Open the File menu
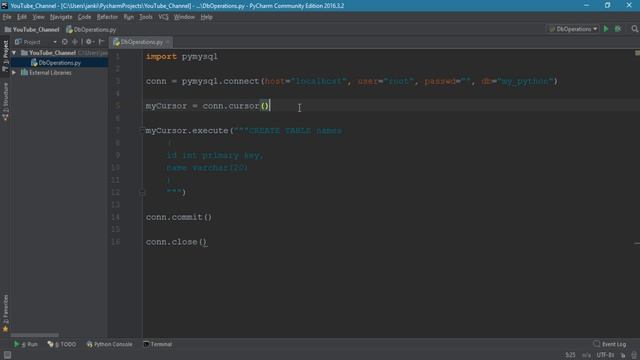The height and width of the screenshot is (360, 640). [7, 17]
